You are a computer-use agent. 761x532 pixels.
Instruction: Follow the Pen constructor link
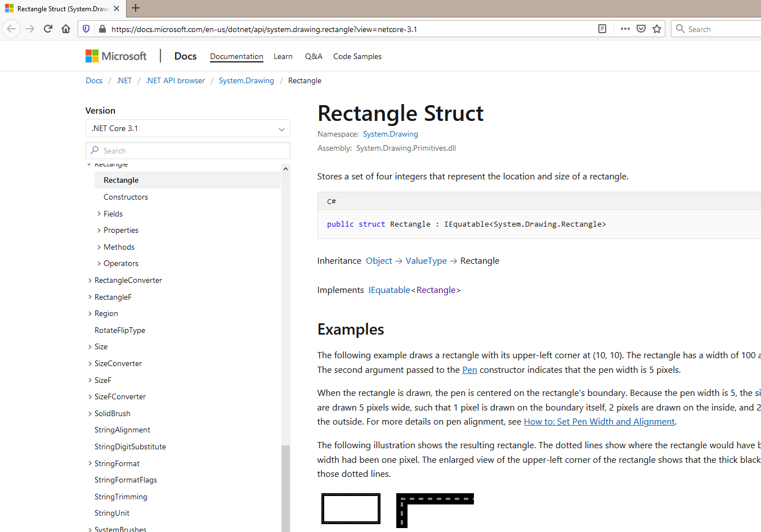point(469,369)
